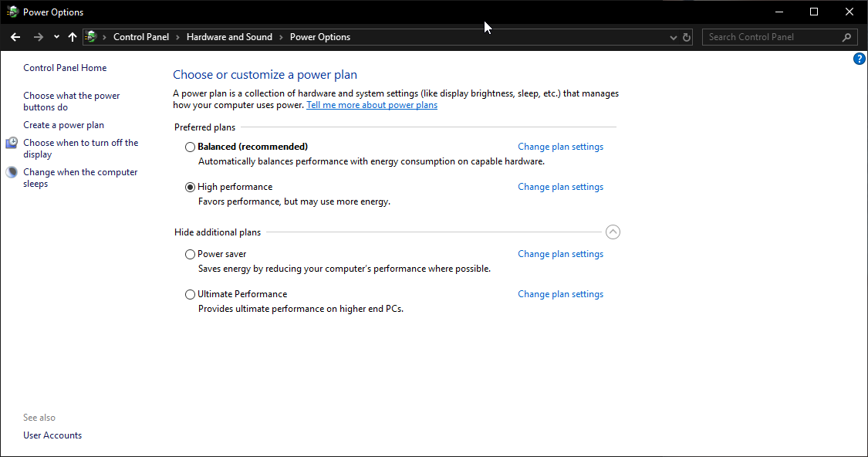Image resolution: width=868 pixels, height=457 pixels.
Task: Select the Ultimate Performance plan
Action: (x=191, y=294)
